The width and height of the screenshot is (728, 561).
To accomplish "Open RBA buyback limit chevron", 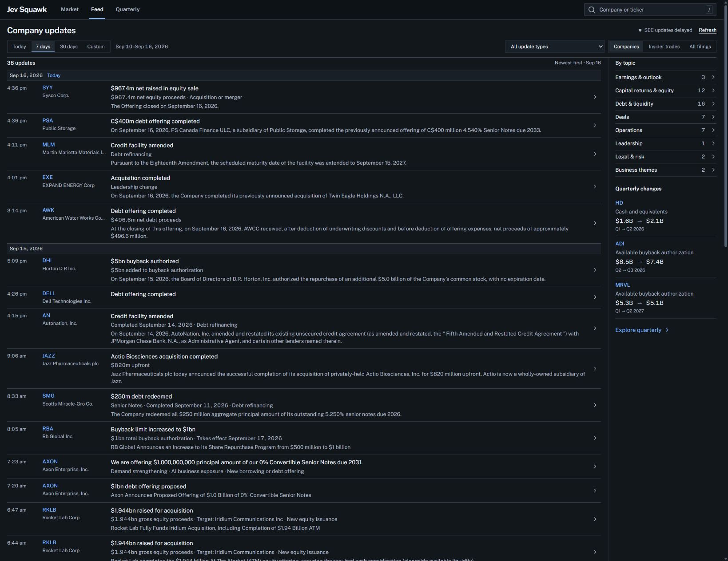I will pyautogui.click(x=595, y=438).
